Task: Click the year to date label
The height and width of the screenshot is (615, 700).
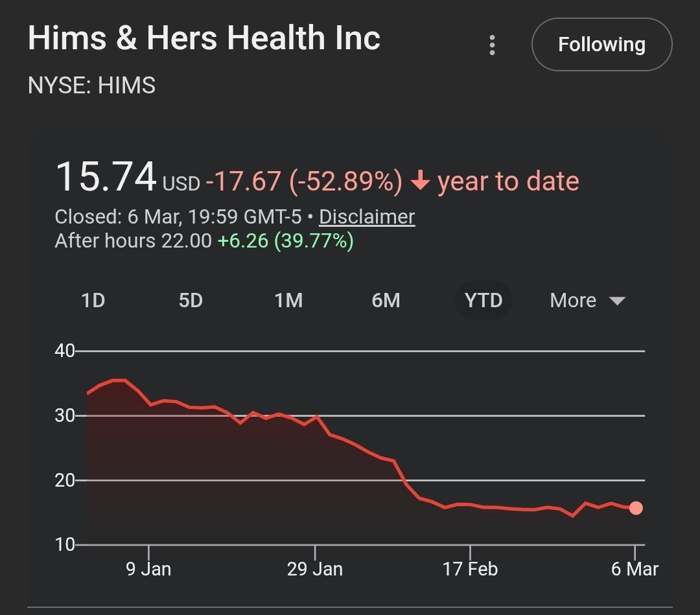Action: tap(508, 181)
